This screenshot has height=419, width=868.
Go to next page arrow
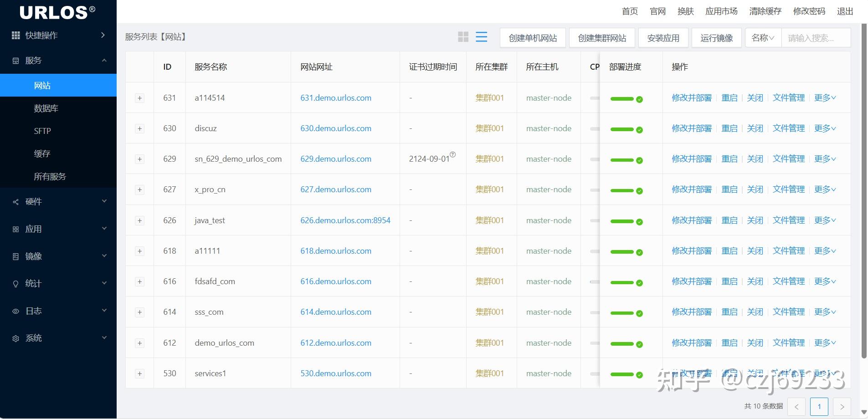[842, 407]
